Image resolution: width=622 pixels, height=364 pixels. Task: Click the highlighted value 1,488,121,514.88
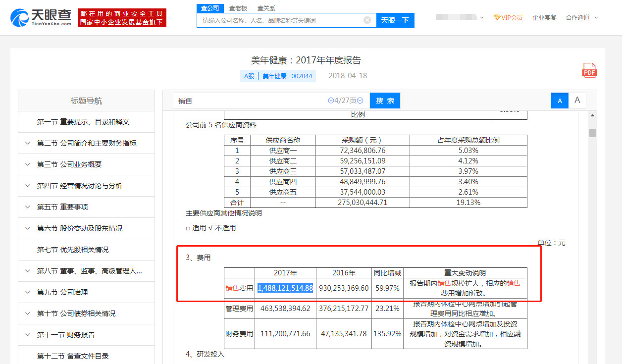[285, 288]
